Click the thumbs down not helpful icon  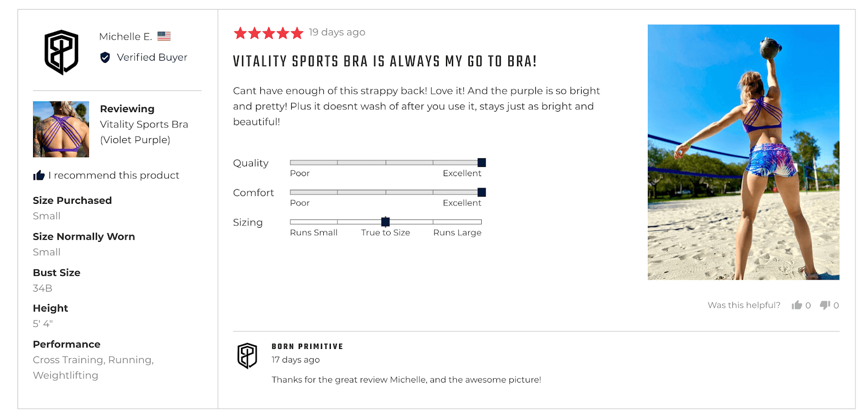(825, 305)
